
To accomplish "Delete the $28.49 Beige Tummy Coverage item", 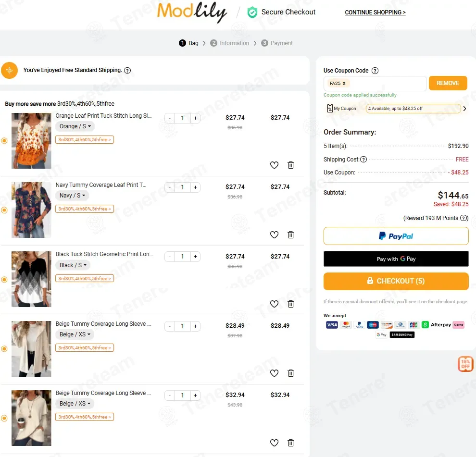I will (291, 373).
